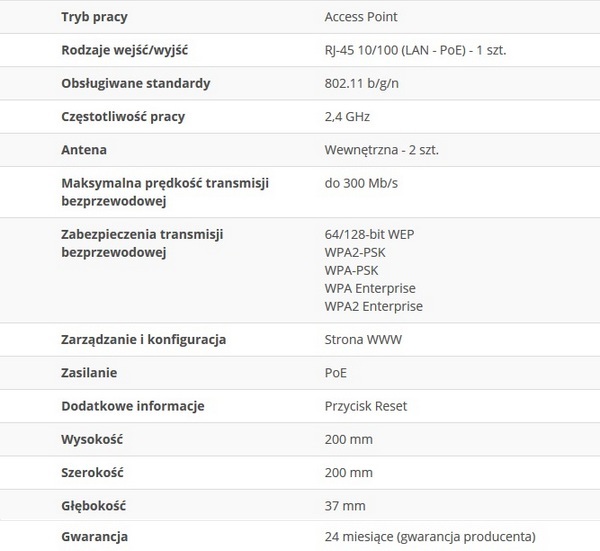
Task: Click the "Przycisk Reset" value
Action: click(x=366, y=406)
